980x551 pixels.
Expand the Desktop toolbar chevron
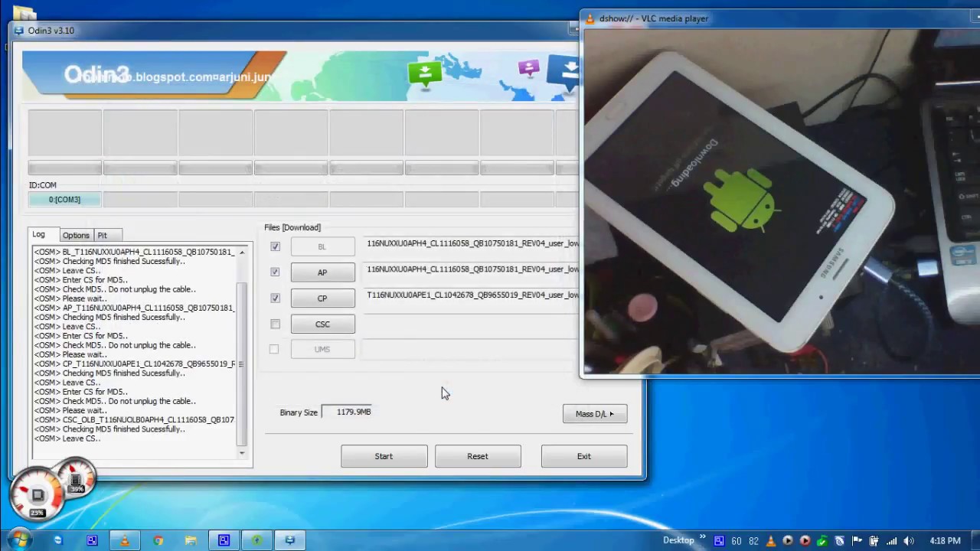pyautogui.click(x=703, y=536)
